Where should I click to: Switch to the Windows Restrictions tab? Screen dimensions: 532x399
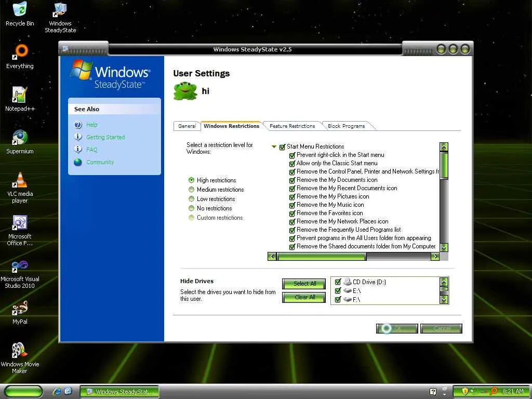231,126
